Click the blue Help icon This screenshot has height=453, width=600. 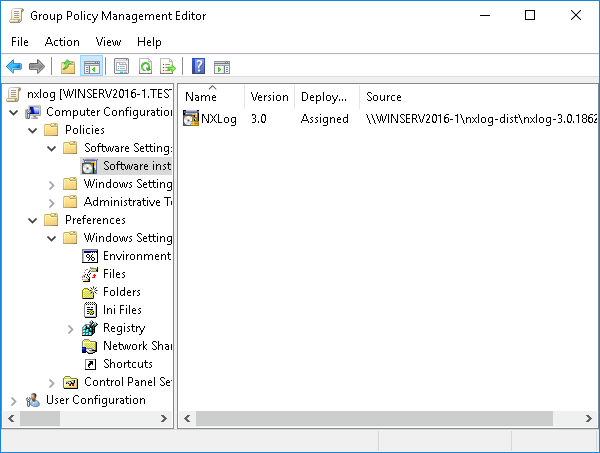(198, 67)
